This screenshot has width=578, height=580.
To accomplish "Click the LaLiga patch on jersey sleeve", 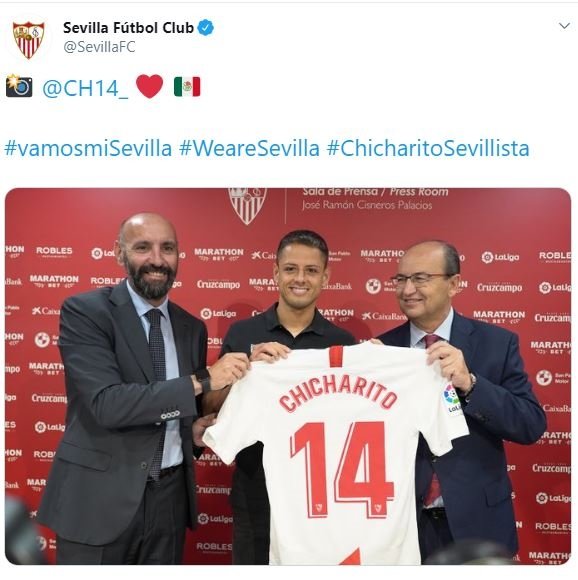I will coord(452,399).
